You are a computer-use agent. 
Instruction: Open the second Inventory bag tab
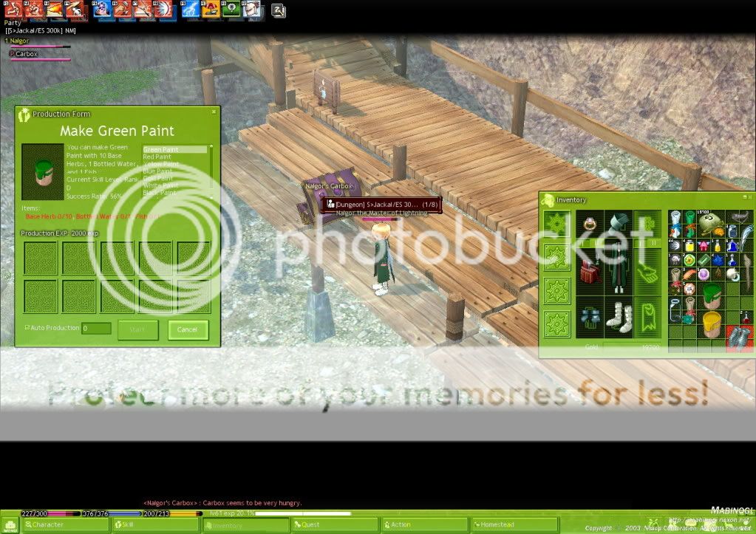pyautogui.click(x=557, y=257)
